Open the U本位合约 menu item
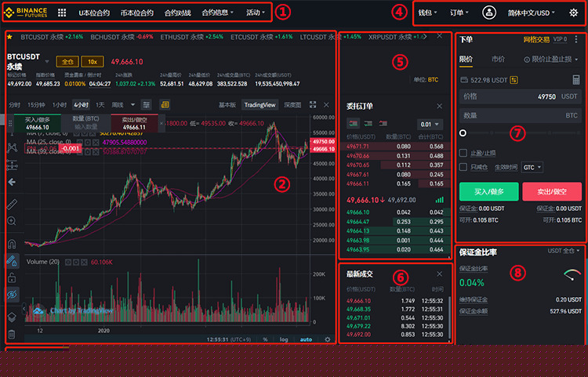Screen dimensions: 588x377 click(x=94, y=13)
